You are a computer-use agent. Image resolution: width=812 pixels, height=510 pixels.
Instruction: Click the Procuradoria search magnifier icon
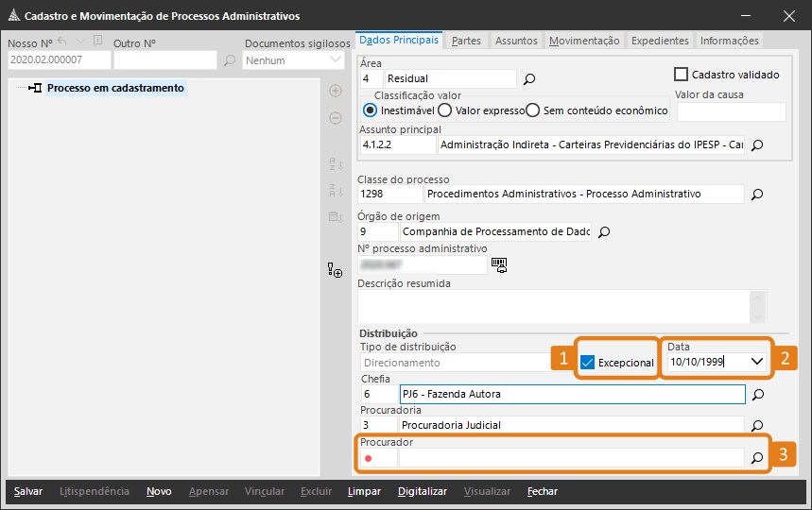pos(756,425)
